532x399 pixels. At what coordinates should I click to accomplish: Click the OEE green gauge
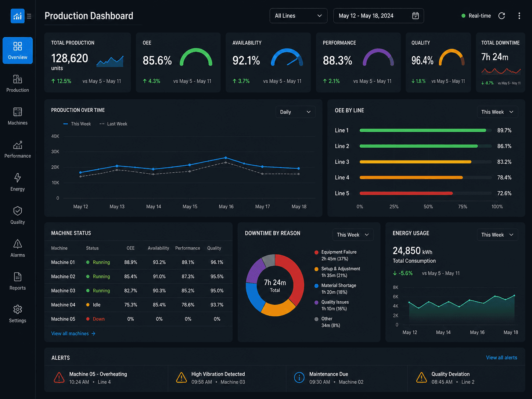(196, 57)
